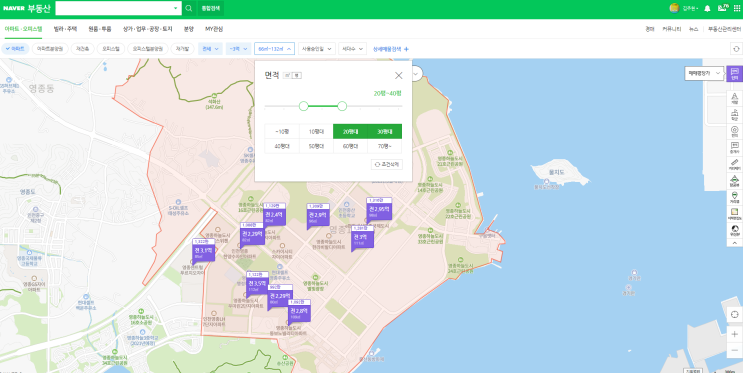The width and height of the screenshot is (743, 373).
Task: Select the 학군 map tool icon
Action: coord(734,115)
